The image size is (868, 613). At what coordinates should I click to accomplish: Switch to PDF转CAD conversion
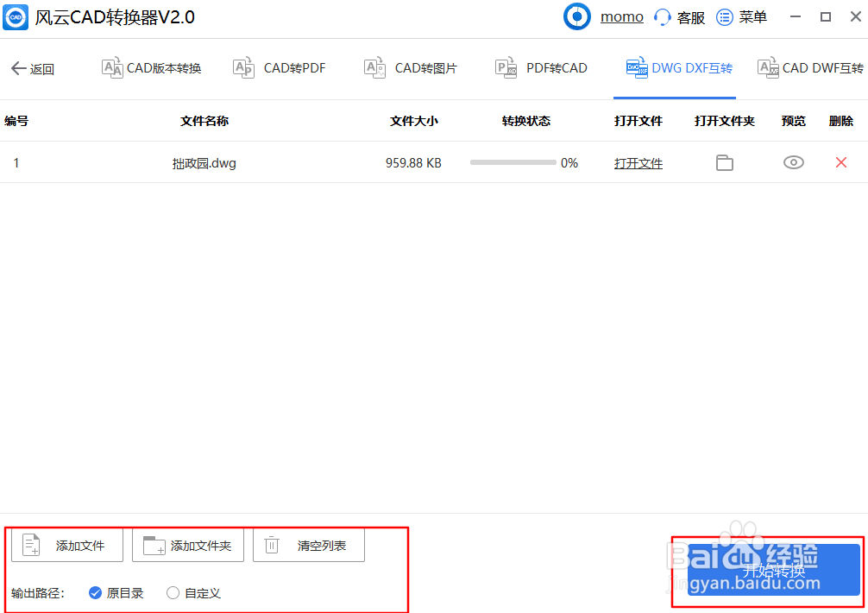(540, 67)
